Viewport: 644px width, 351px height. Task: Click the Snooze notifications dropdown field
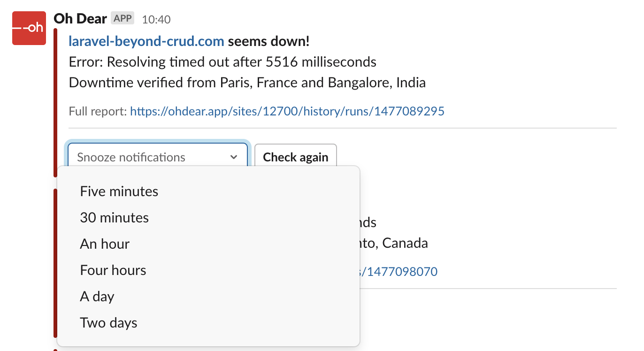[158, 157]
